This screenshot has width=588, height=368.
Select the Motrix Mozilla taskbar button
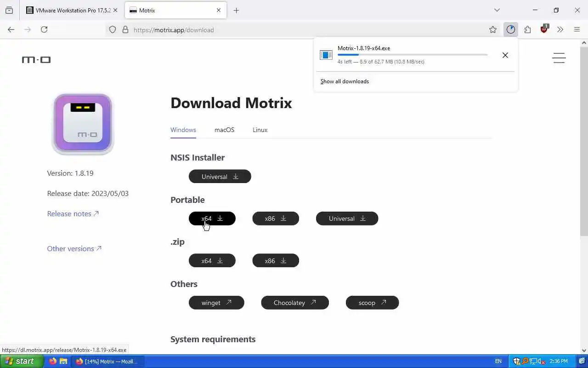107,361
